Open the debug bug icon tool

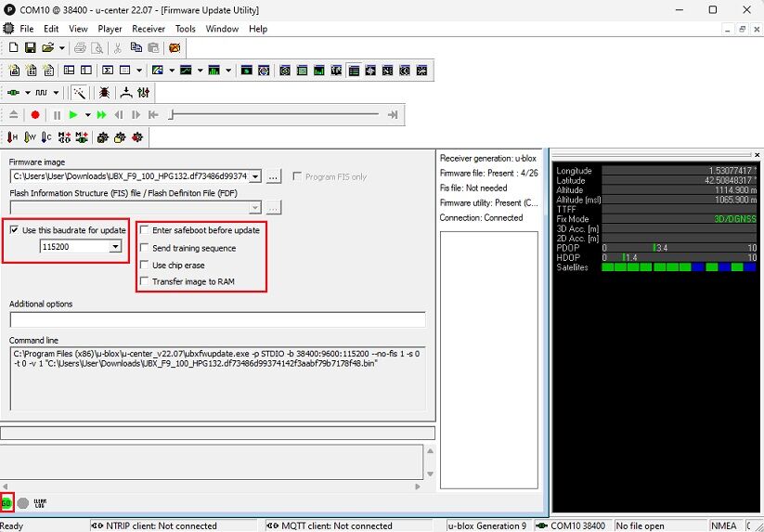pos(104,93)
